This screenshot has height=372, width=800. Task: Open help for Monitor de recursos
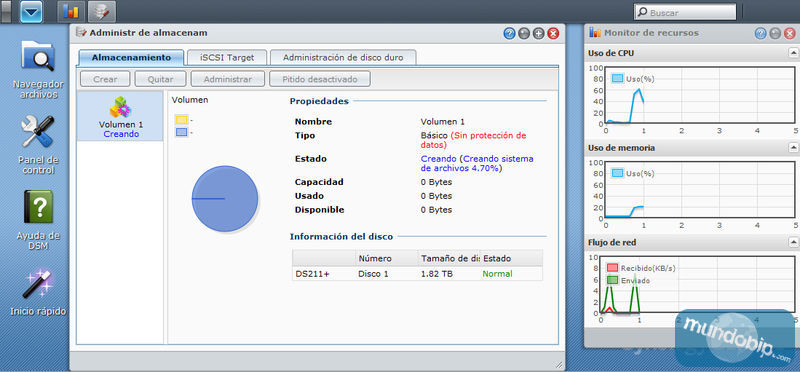[x=760, y=34]
